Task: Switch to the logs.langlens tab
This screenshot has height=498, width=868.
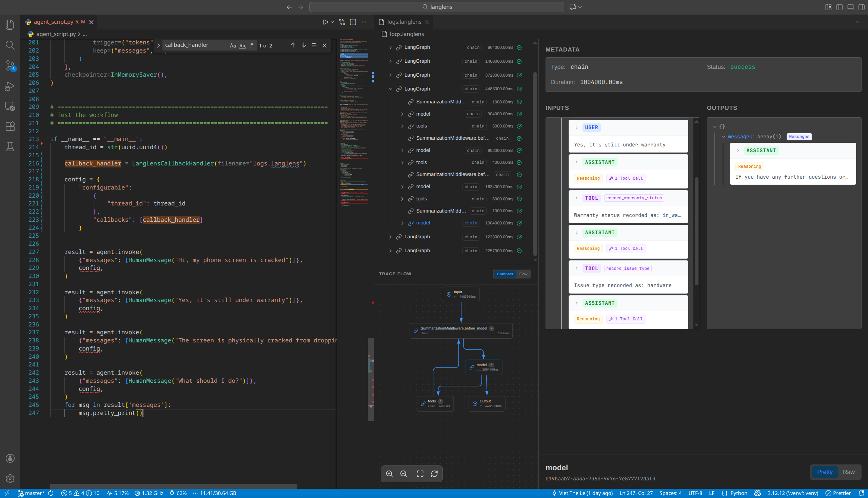Action: [404, 22]
